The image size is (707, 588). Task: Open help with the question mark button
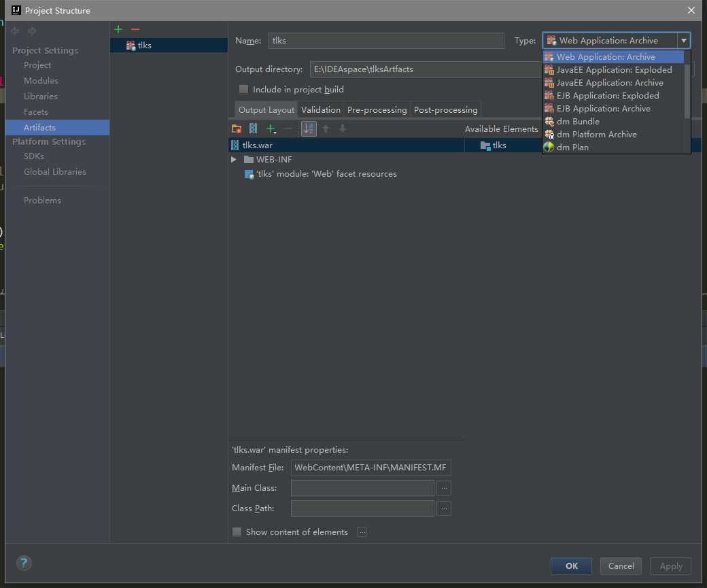click(x=24, y=563)
